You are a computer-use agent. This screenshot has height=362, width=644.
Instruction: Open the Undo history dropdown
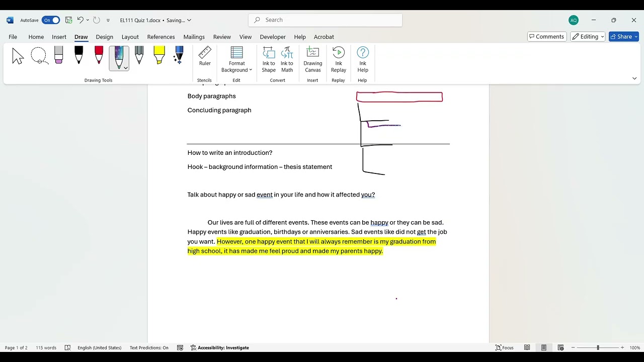(x=88, y=20)
